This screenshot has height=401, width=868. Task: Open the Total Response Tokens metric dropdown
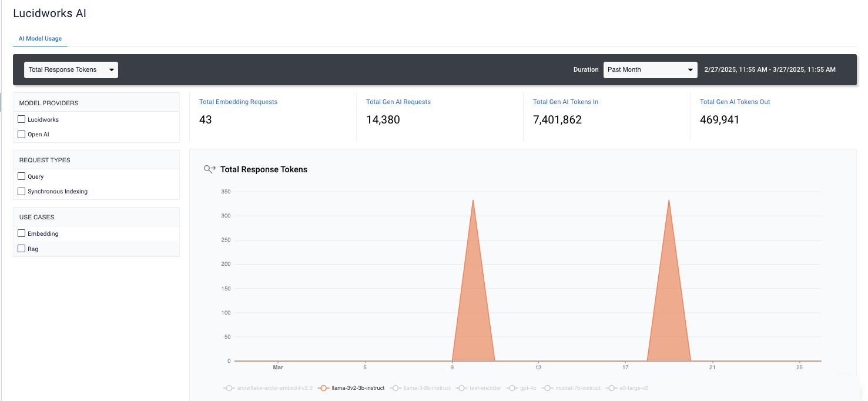coord(71,70)
